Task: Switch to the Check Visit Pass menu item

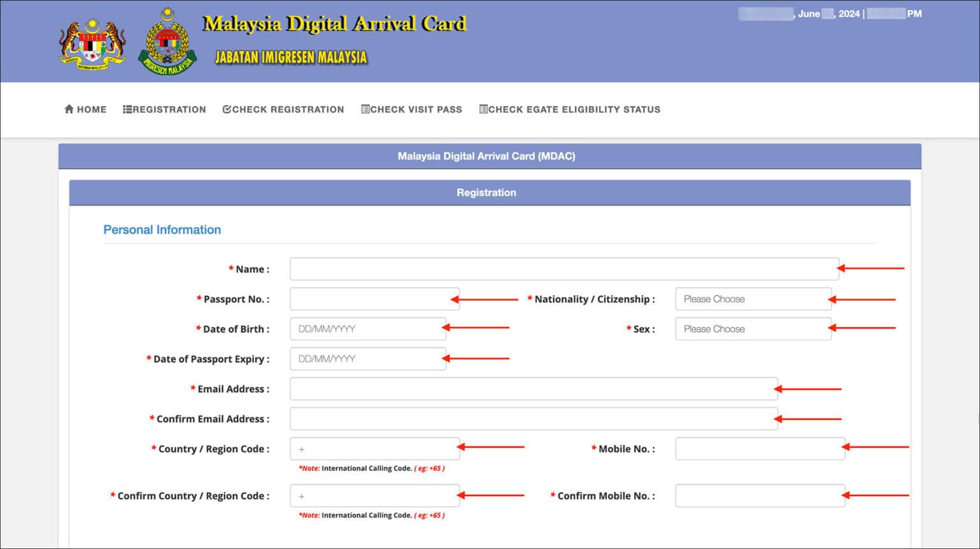Action: [x=412, y=109]
